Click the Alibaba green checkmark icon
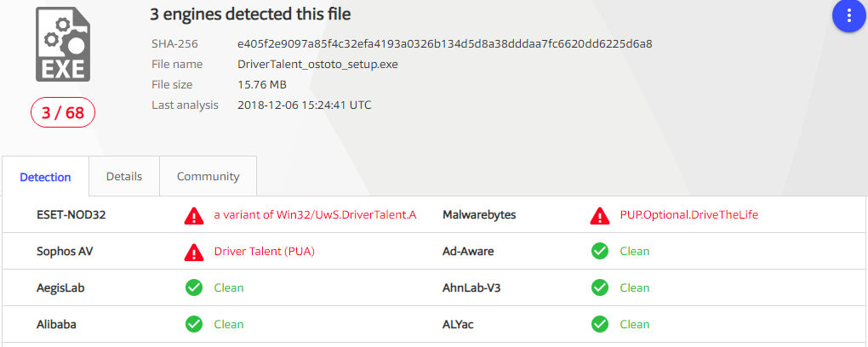868x347 pixels. (194, 324)
